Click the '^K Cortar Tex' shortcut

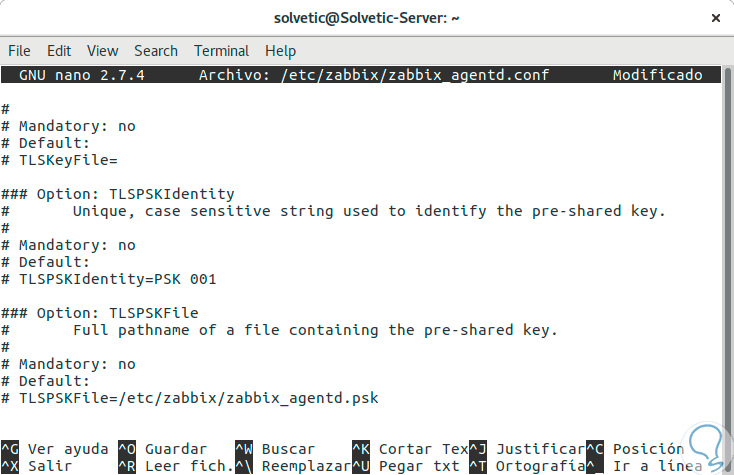[410, 449]
